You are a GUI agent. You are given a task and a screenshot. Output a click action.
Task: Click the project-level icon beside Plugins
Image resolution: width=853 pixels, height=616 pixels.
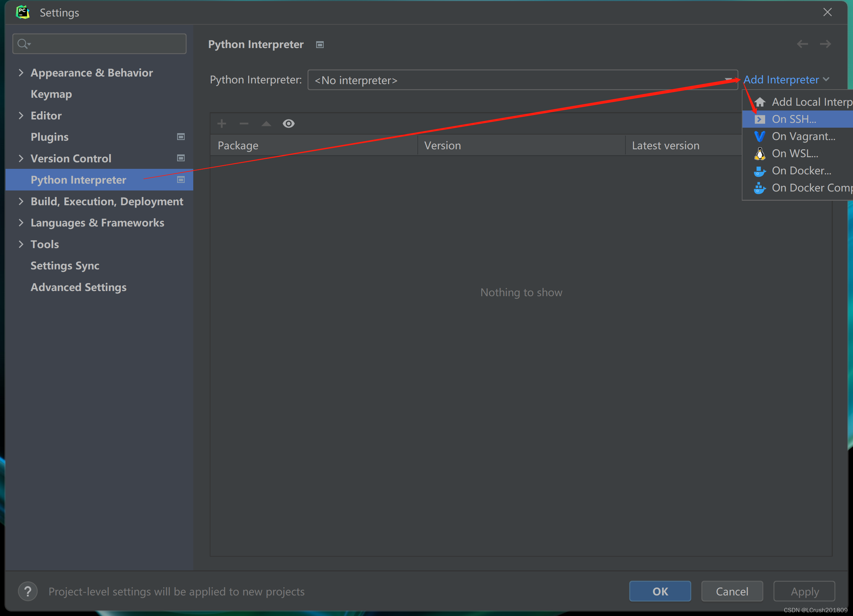pos(181,137)
